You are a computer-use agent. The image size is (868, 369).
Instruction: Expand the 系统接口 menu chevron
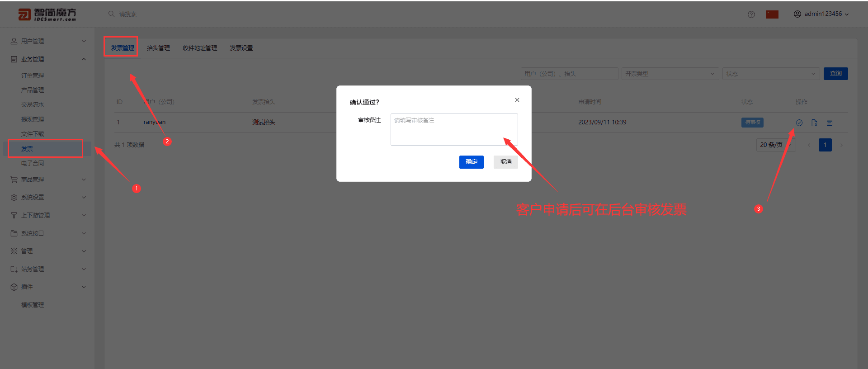[x=84, y=233]
